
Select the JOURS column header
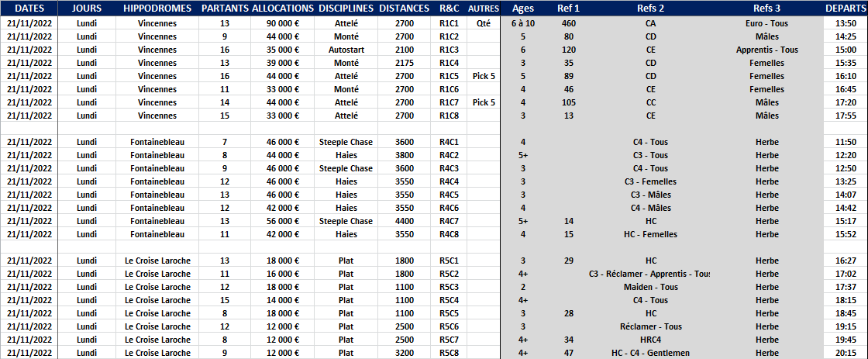tap(87, 9)
